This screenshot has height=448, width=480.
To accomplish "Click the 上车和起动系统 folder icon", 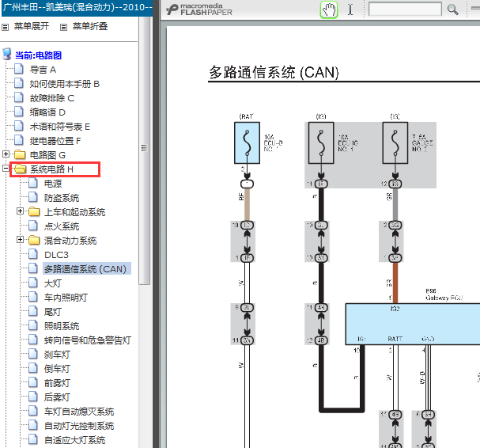I will click(x=34, y=212).
